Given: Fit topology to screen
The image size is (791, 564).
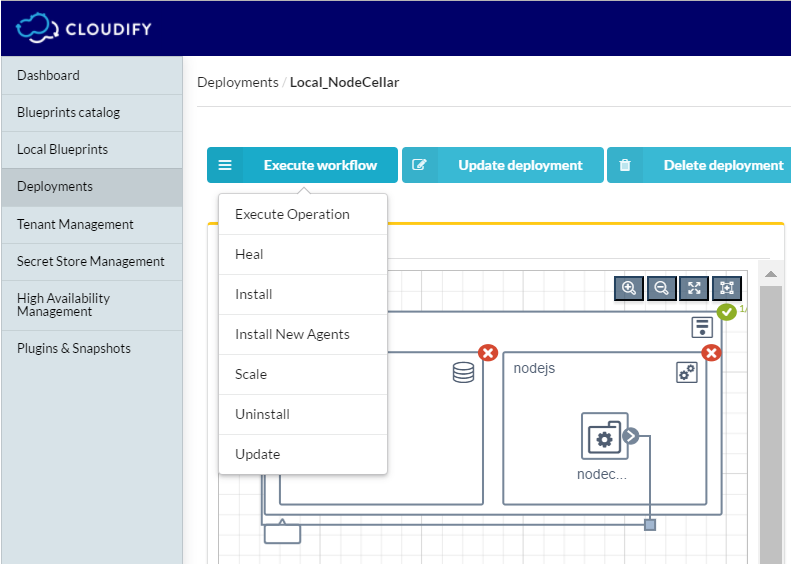Looking at the screenshot, I should click(727, 288).
